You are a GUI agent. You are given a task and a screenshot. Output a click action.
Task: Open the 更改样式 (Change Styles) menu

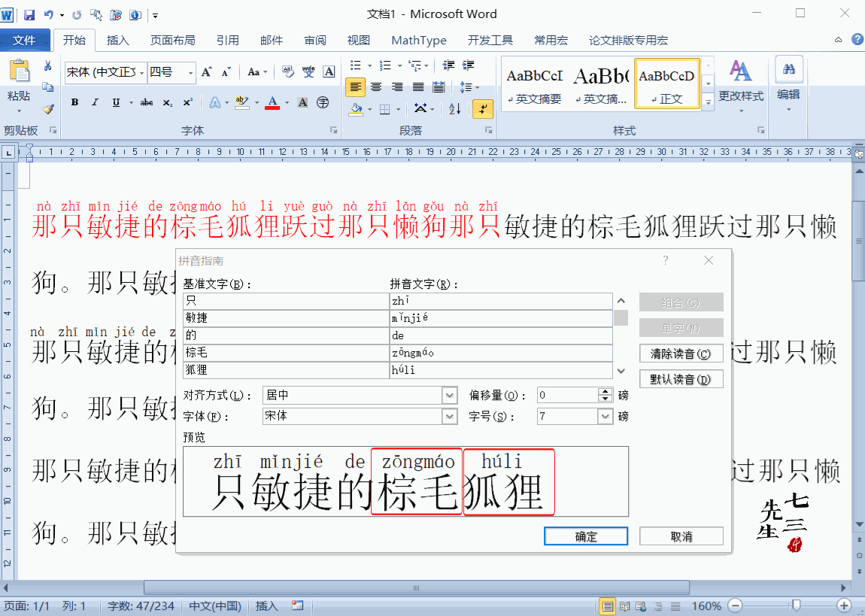click(741, 86)
